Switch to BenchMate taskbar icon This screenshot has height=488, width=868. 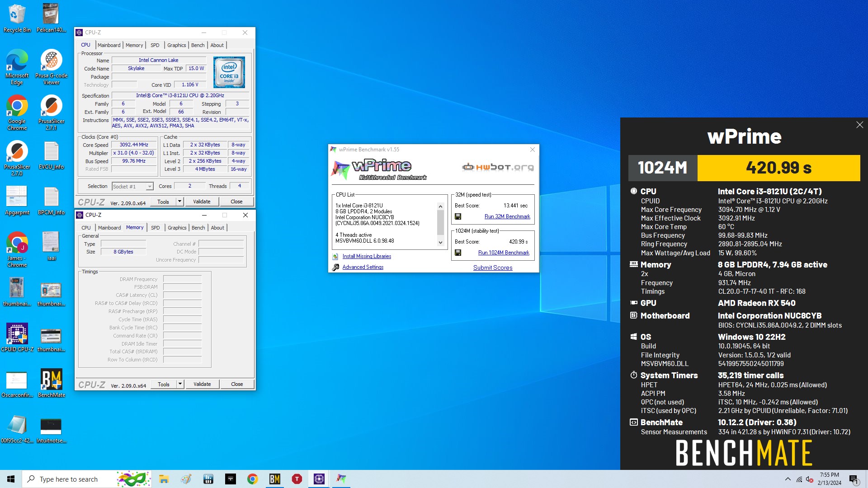point(274,479)
